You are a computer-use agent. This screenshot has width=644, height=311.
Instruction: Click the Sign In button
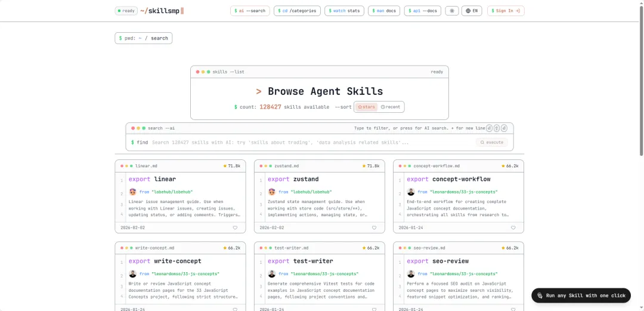pos(506,11)
